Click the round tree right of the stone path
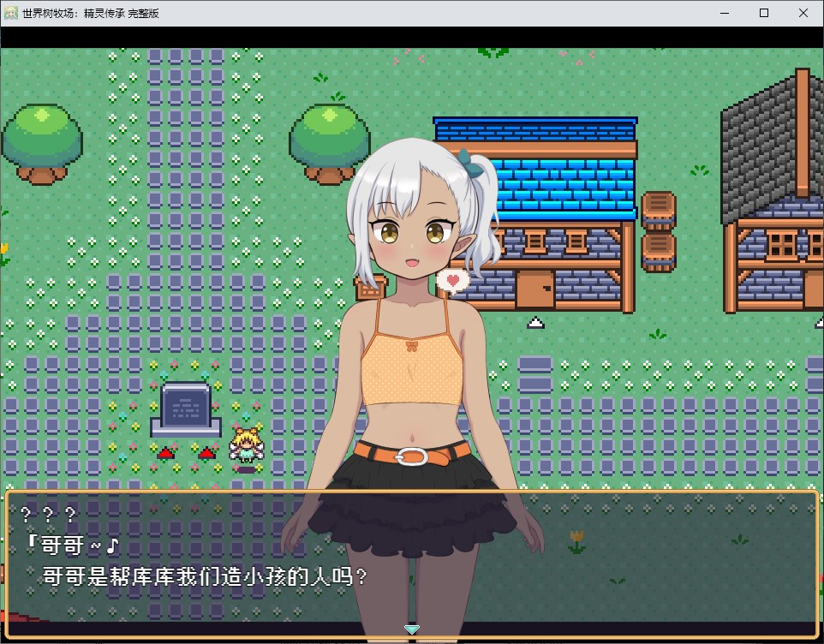This screenshot has width=824, height=644. click(x=330, y=145)
